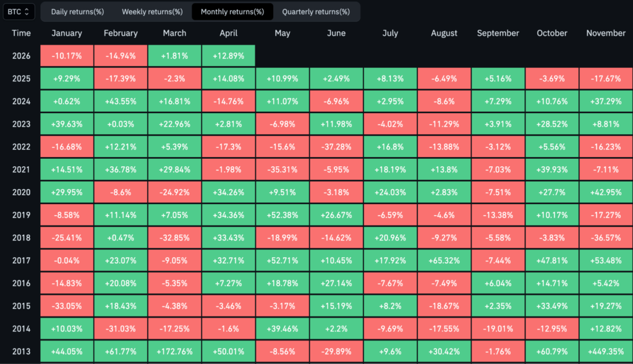This screenshot has height=364, width=633.
Task: Click the 2017 August +65.32% cell
Action: (444, 261)
